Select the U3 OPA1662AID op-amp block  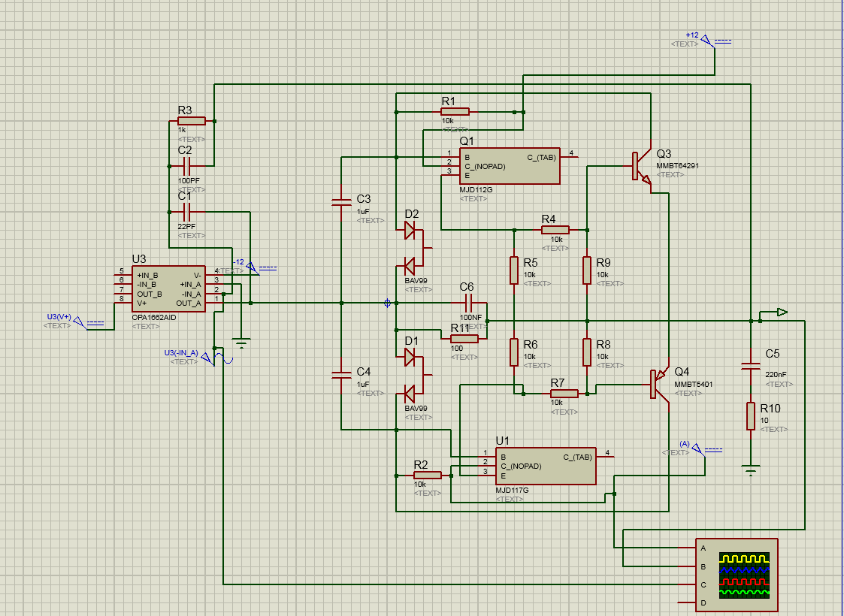point(168,289)
